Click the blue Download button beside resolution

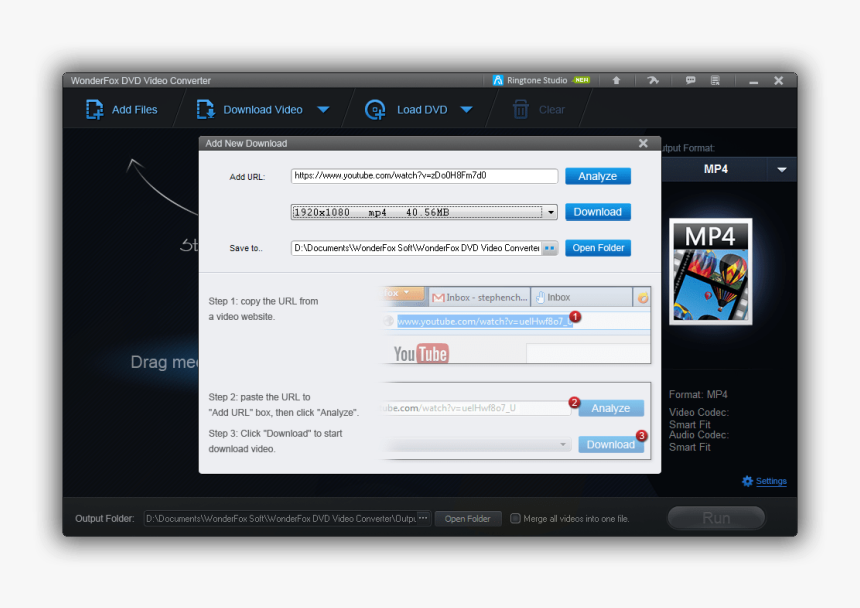pyautogui.click(x=598, y=212)
